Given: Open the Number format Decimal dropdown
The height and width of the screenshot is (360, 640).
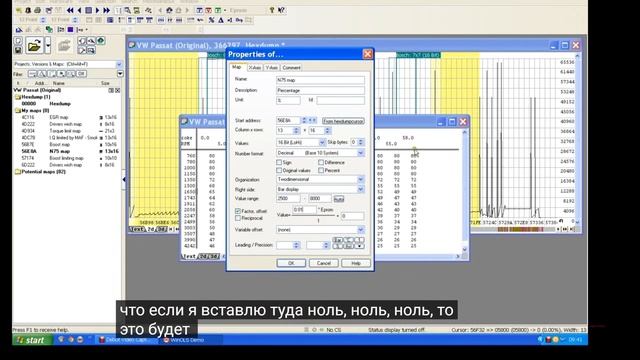Looking at the screenshot, I should click(360, 153).
